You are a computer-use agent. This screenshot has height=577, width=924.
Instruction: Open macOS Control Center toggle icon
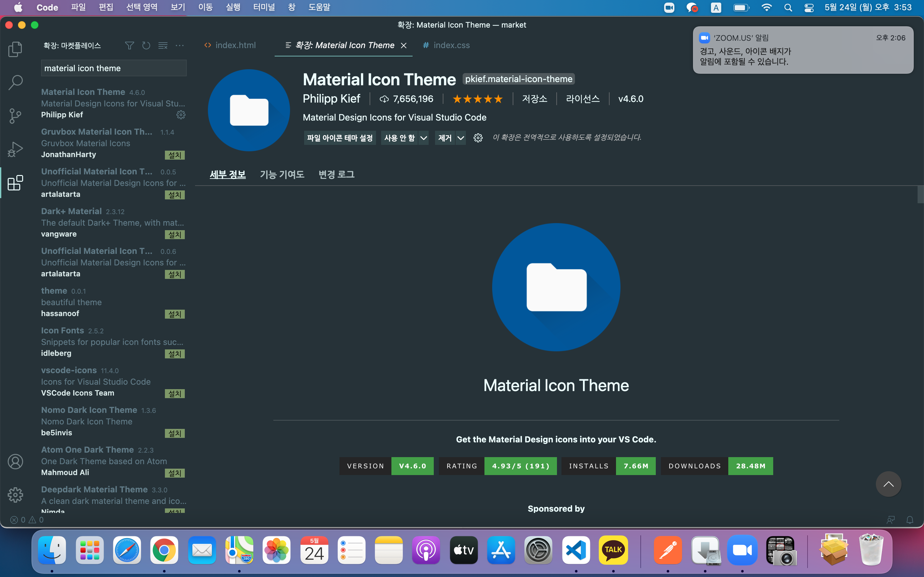pos(809,8)
